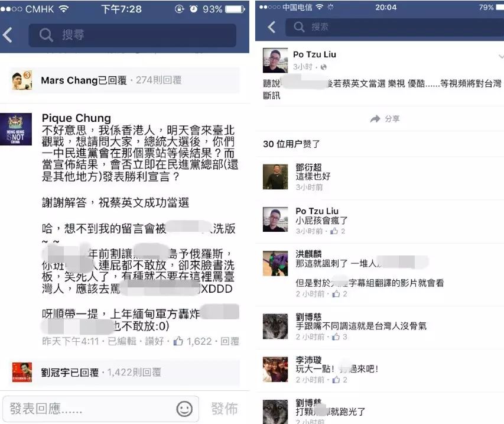This screenshot has width=504, height=424.
Task: Open Pique Chung's profile picture
Action: 16,130
